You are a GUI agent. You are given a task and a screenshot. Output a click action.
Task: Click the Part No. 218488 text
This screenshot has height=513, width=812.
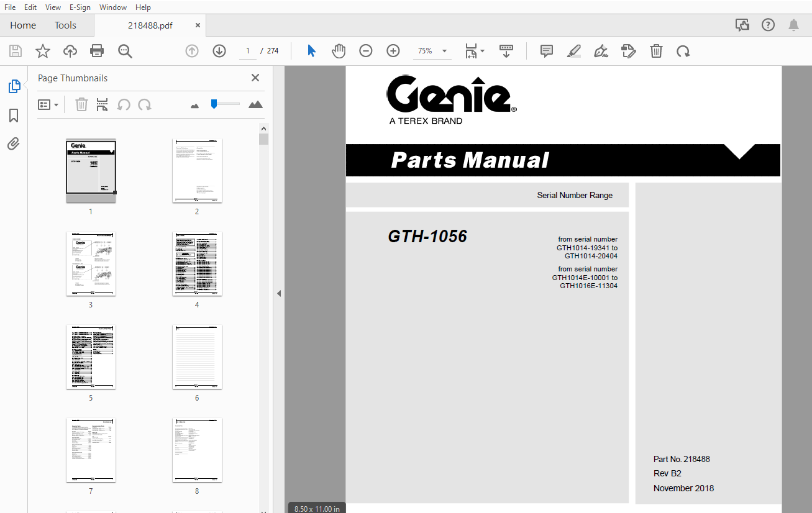(682, 459)
